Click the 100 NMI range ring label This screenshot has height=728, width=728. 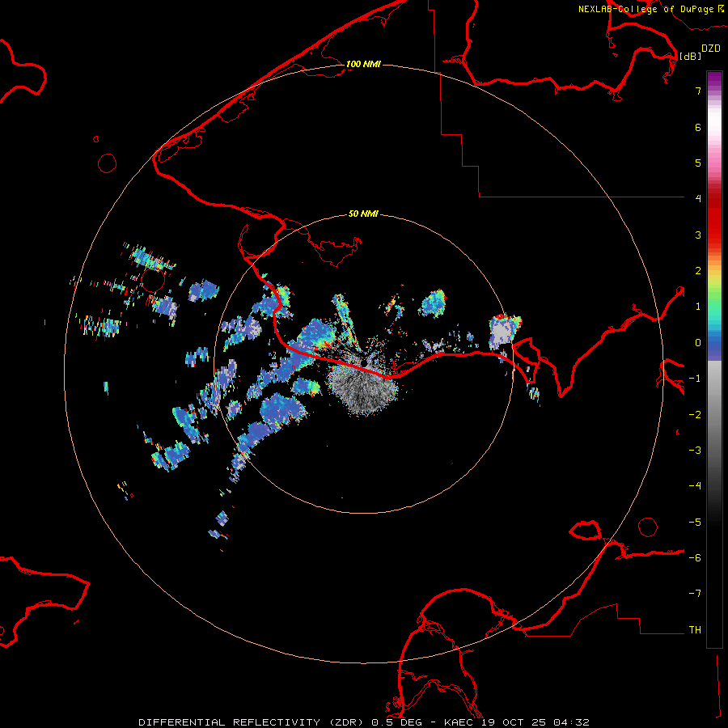[363, 64]
